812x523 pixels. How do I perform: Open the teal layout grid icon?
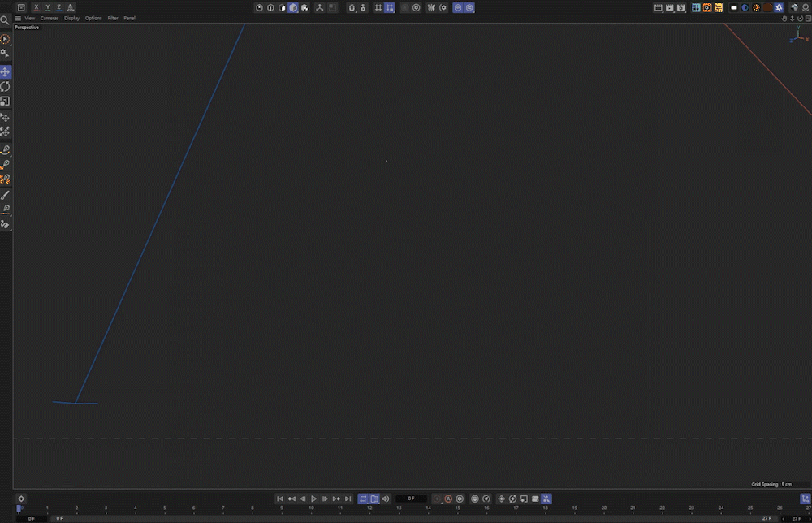pyautogui.click(x=696, y=8)
